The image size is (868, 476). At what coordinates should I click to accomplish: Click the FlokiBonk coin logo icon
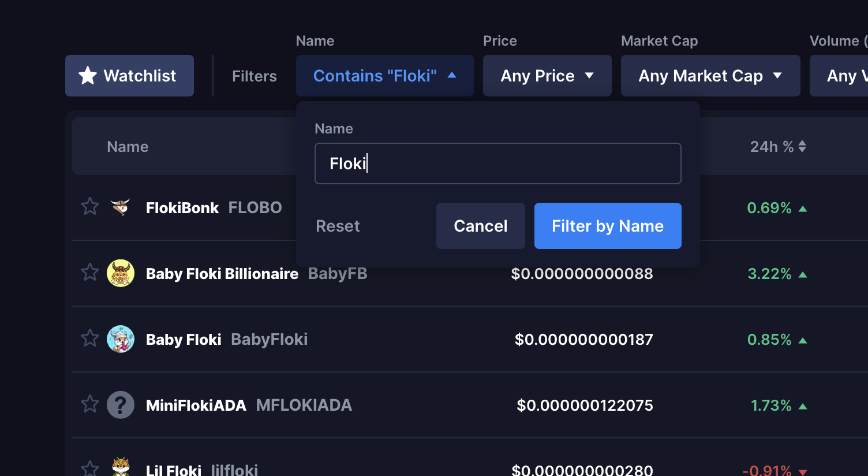click(x=121, y=207)
